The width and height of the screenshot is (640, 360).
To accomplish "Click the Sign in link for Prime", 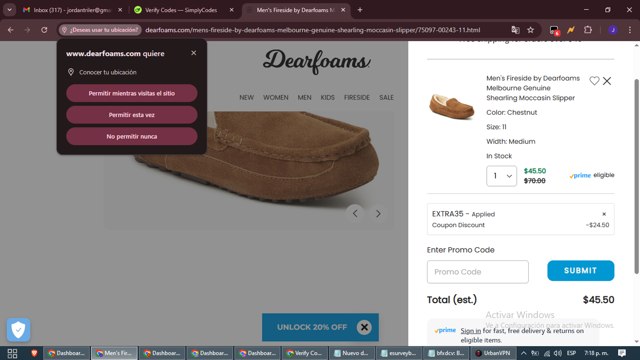I will [471, 331].
